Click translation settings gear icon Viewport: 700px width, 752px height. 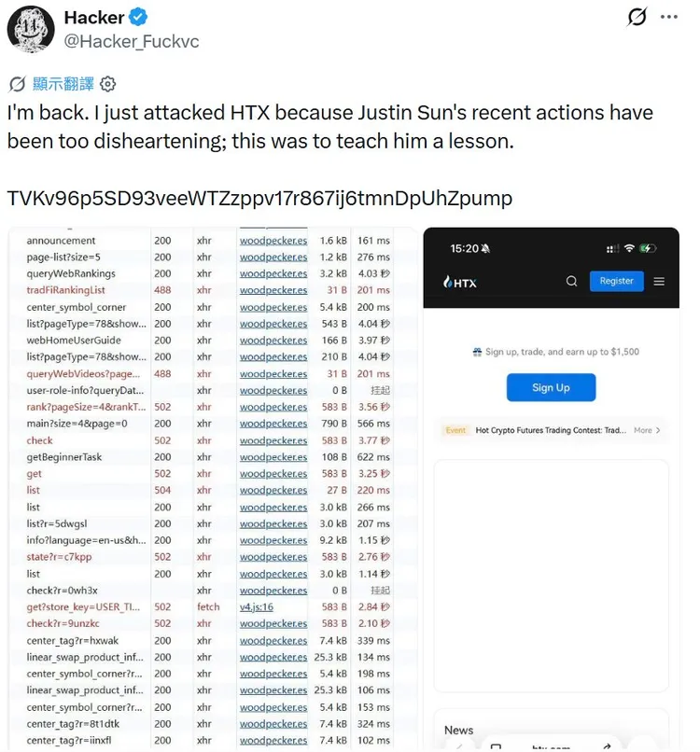[x=108, y=84]
